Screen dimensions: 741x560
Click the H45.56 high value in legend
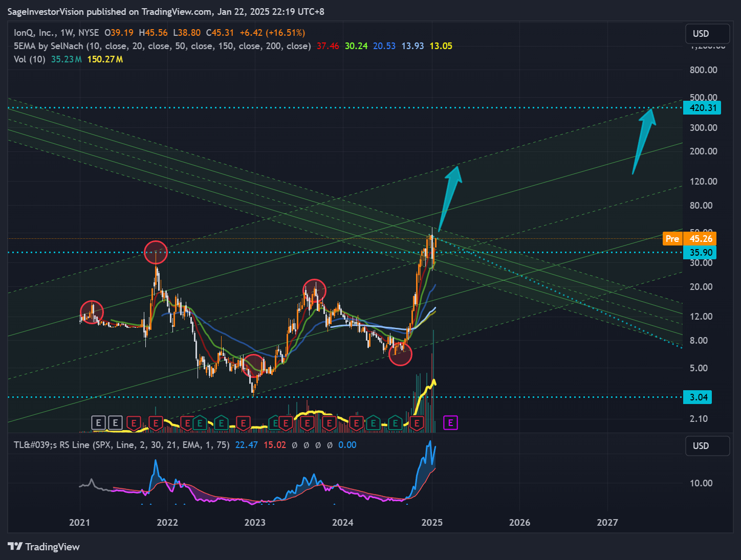pos(153,33)
